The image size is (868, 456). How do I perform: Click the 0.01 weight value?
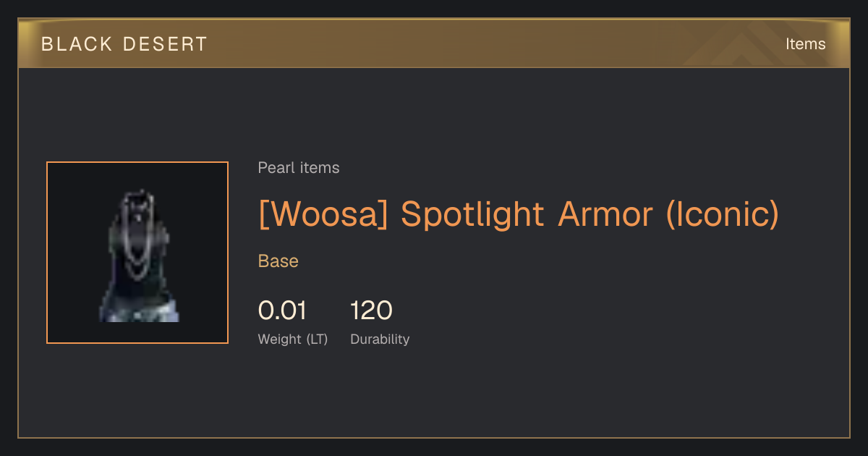pos(282,311)
